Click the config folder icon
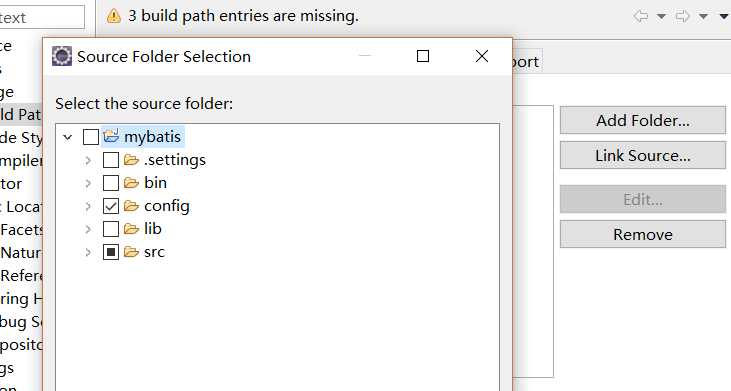This screenshot has height=391, width=731. click(131, 206)
